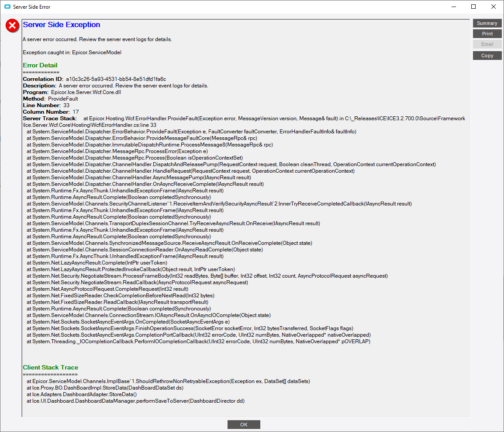
Task: Click the LazyAsyncResult.ProtectedInvokeCallback line
Action: (131, 269)
